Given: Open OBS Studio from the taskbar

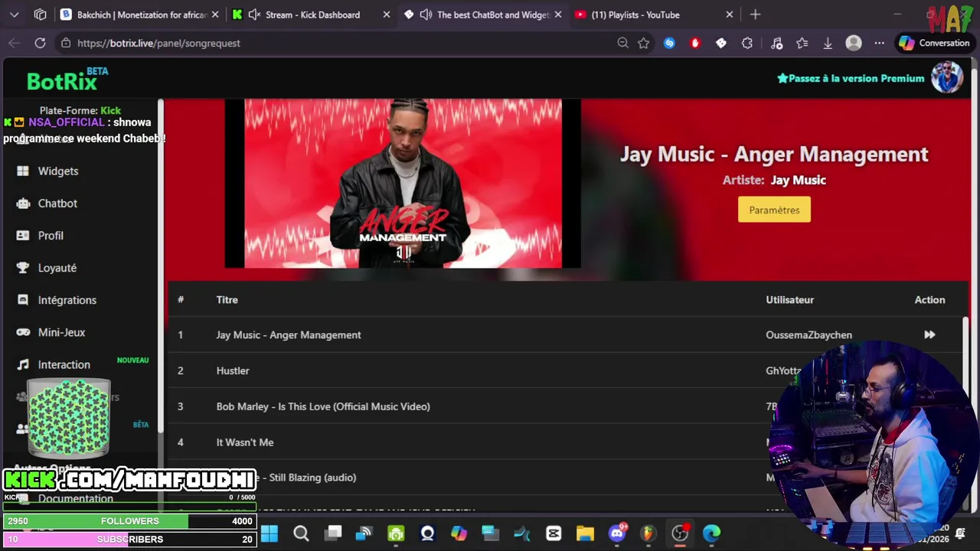Looking at the screenshot, I should pos(680,533).
